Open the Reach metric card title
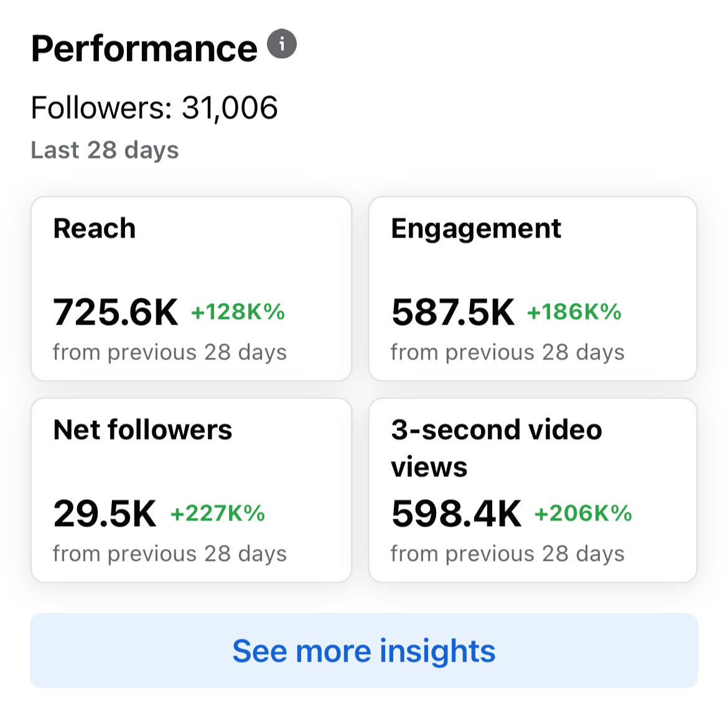 click(95, 228)
